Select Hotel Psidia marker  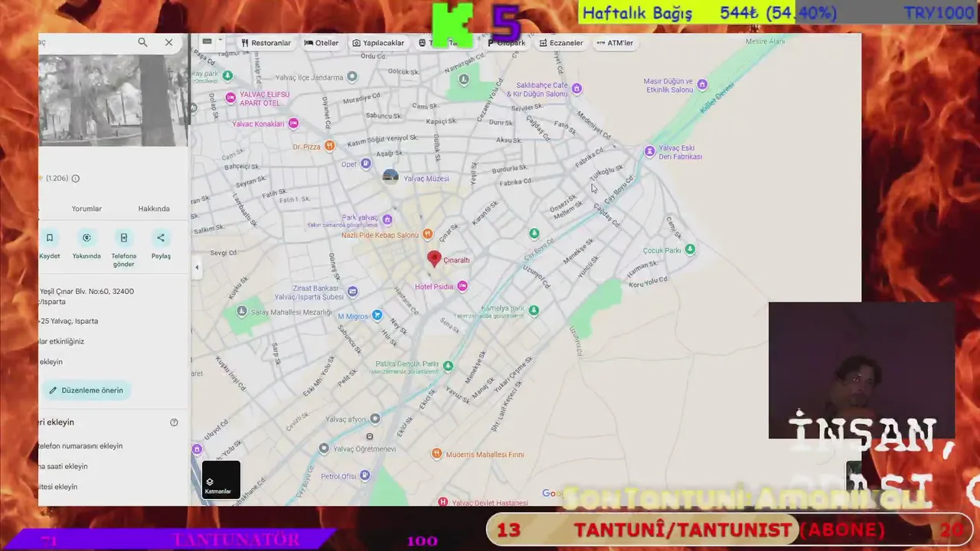(x=462, y=286)
